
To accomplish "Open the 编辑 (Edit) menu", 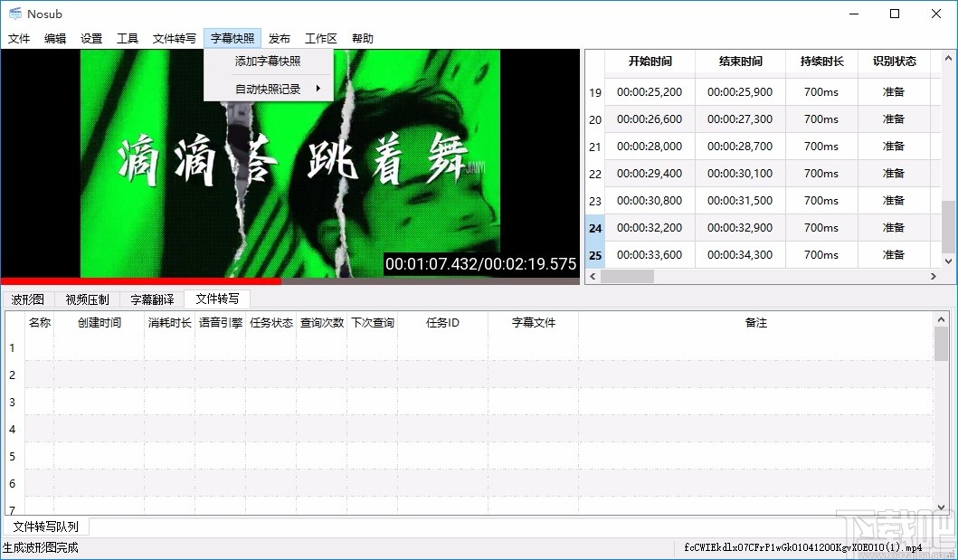I will [54, 38].
